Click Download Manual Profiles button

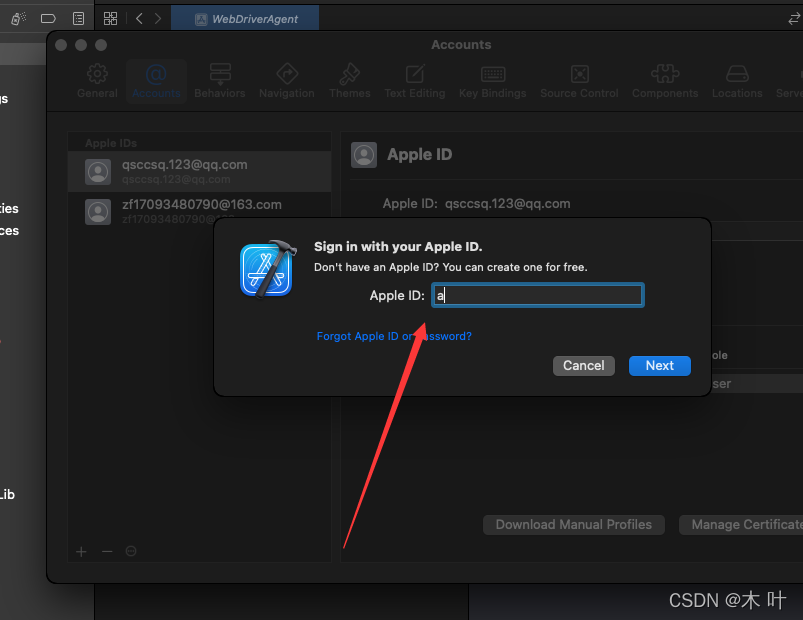coord(574,525)
